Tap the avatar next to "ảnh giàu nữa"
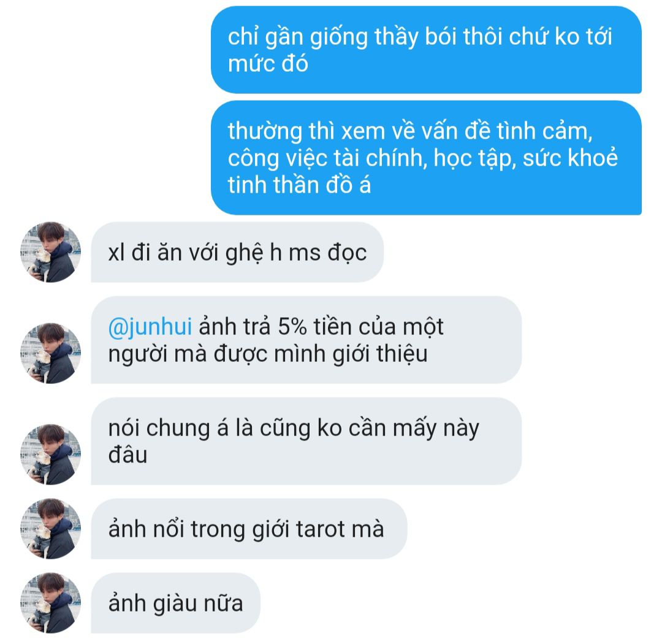Screen dimensions: 662x644 pos(51,603)
